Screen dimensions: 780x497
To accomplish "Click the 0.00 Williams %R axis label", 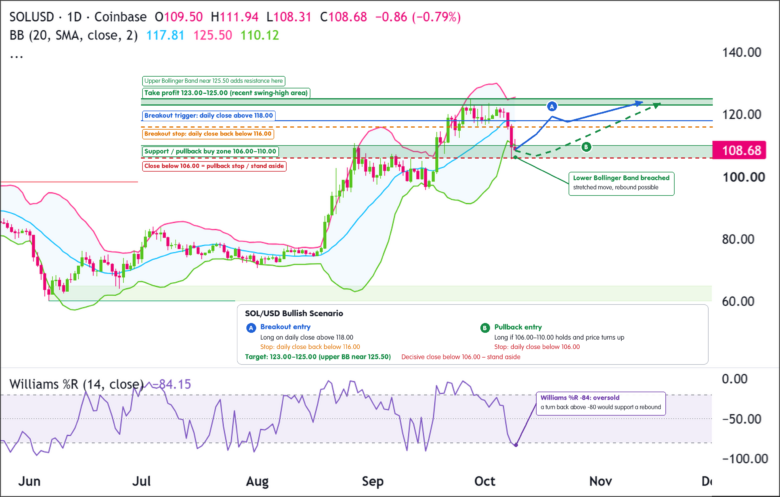I will pyautogui.click(x=735, y=379).
